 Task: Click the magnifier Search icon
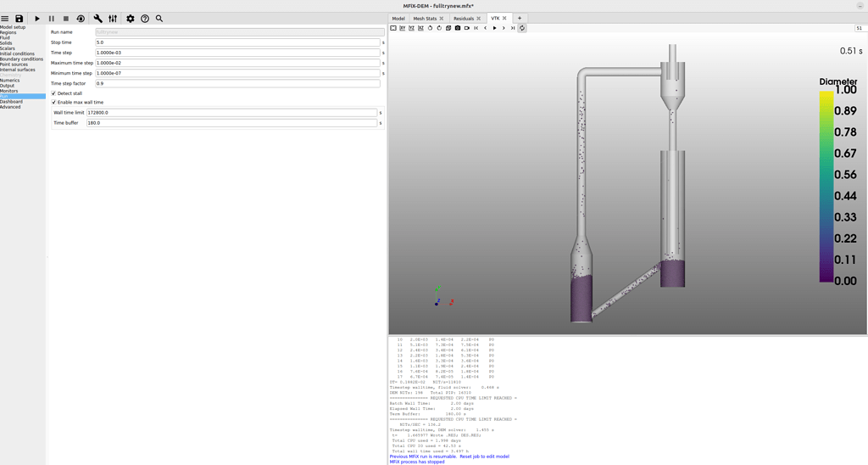point(159,18)
